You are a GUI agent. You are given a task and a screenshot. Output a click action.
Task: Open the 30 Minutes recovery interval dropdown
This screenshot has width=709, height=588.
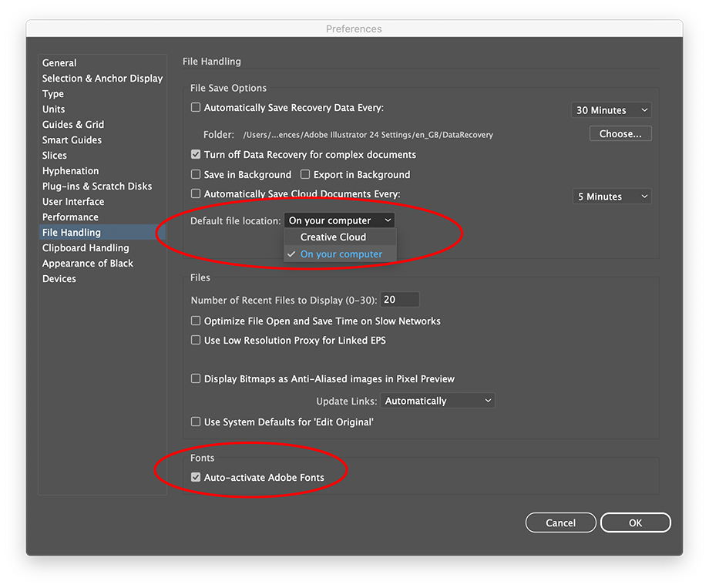click(611, 109)
